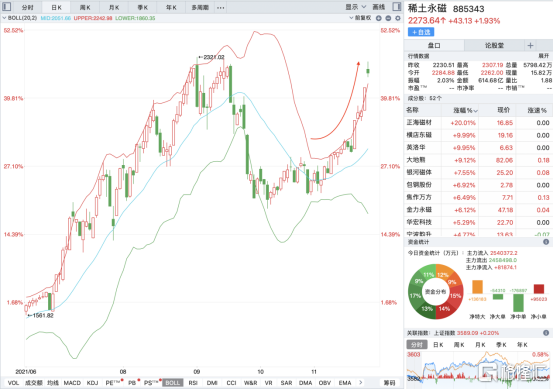Open the more periods ellipsis icon
Viewport: 553px width, 389px height.
click(x=220, y=7)
